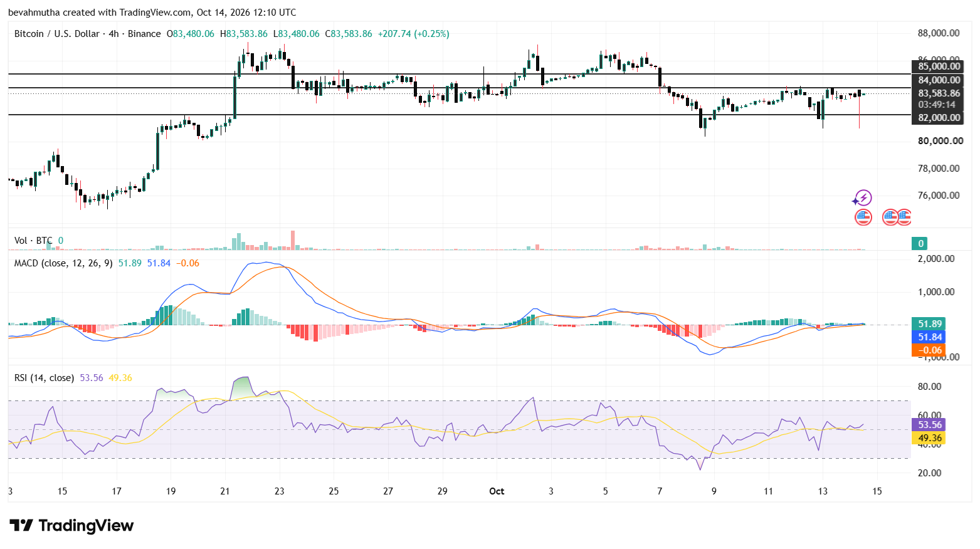Click the 'Oct' label on time axis

pos(497,491)
